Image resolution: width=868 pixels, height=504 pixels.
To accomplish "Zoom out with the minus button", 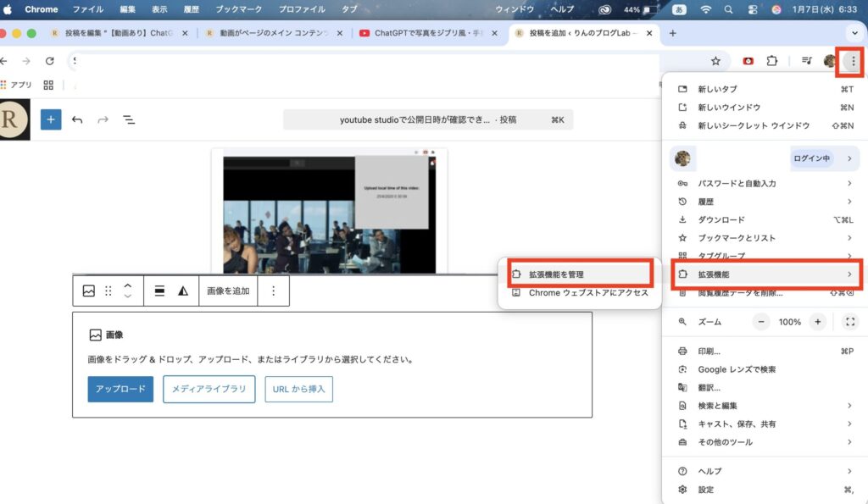I will click(x=761, y=322).
